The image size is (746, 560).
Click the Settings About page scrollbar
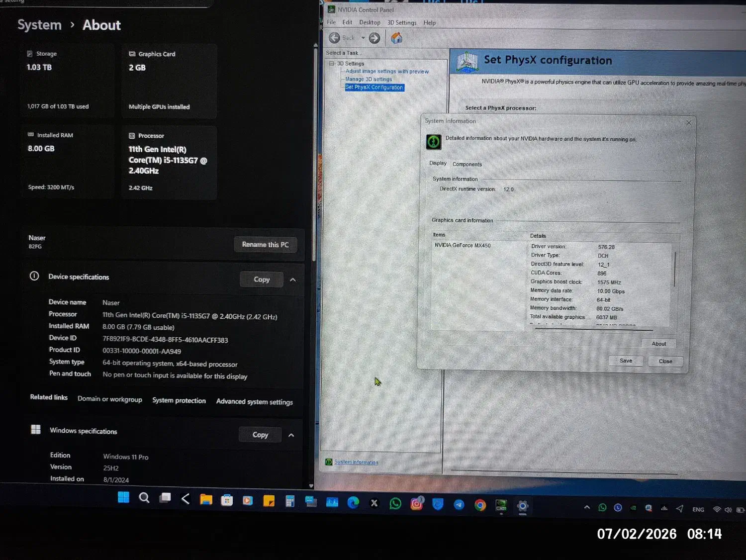(314, 154)
